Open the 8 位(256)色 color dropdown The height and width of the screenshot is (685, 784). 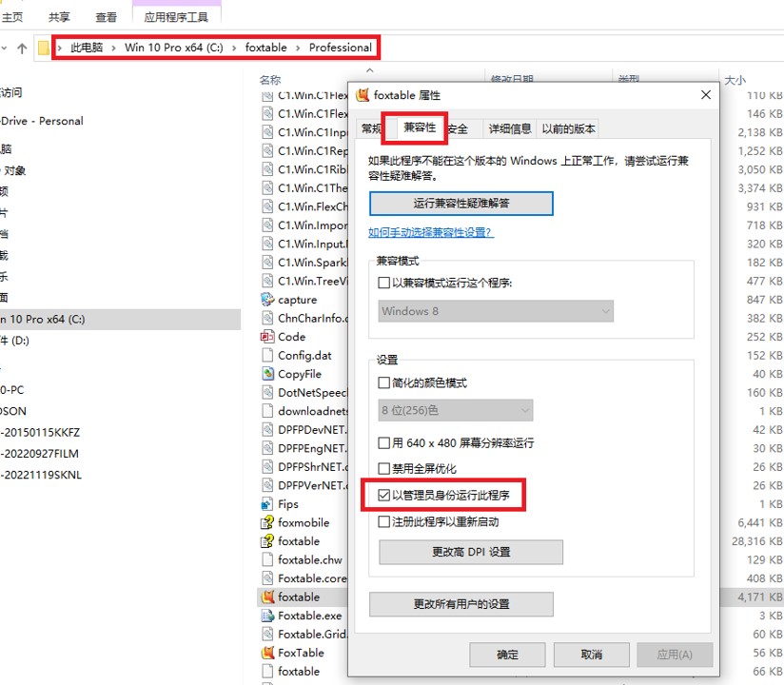pyautogui.click(x=456, y=410)
